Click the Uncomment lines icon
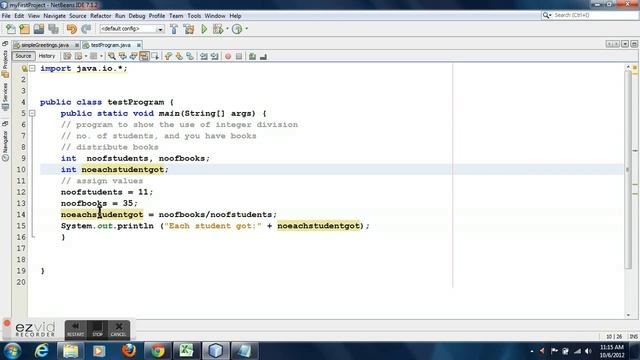 (263, 56)
